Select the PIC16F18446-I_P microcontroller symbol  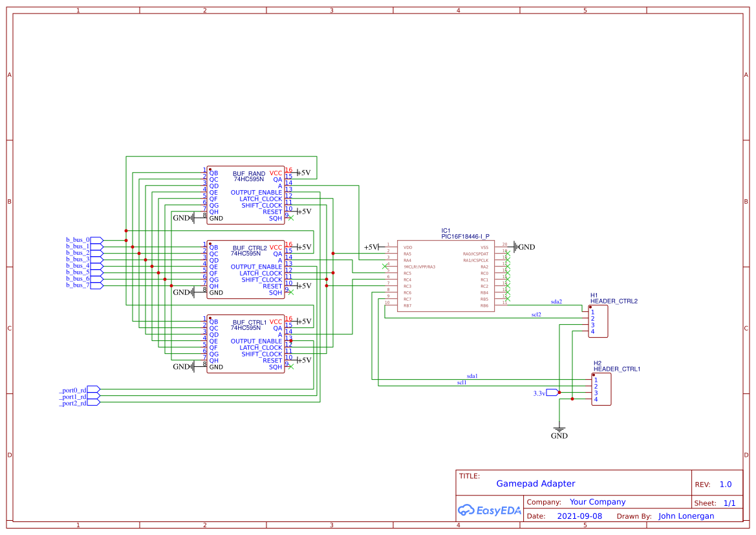click(446, 275)
